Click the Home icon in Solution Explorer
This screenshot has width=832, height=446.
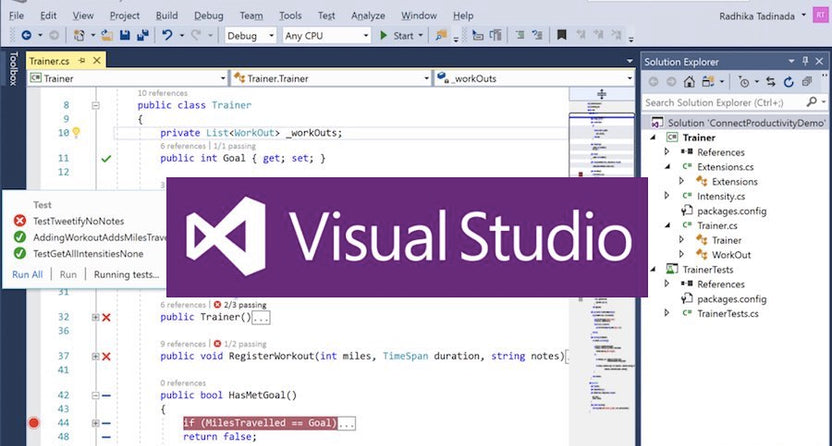coord(689,82)
